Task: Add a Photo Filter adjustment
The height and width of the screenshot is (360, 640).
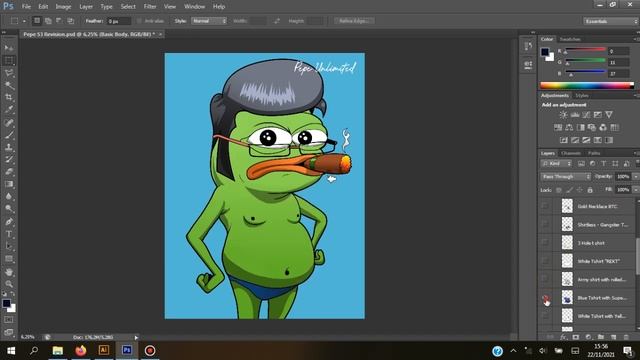Action: [592, 127]
